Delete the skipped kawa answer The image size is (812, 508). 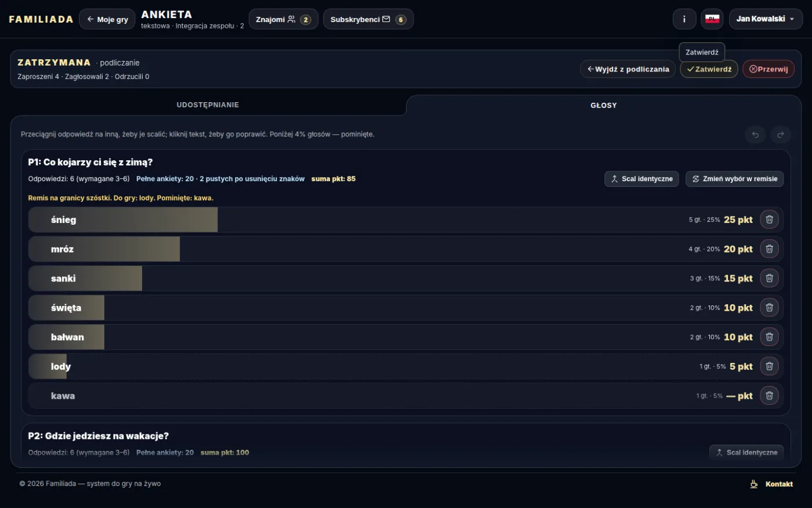769,395
